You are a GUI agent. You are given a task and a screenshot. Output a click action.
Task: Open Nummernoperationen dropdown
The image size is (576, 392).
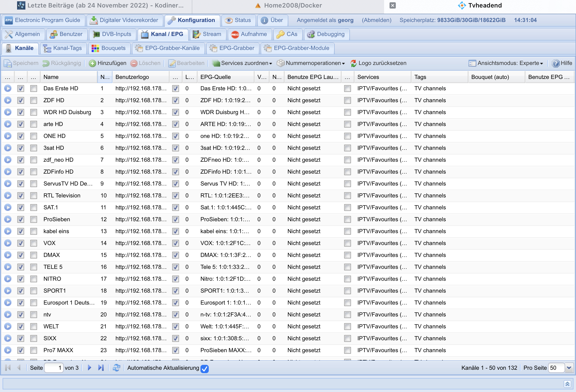[311, 63]
